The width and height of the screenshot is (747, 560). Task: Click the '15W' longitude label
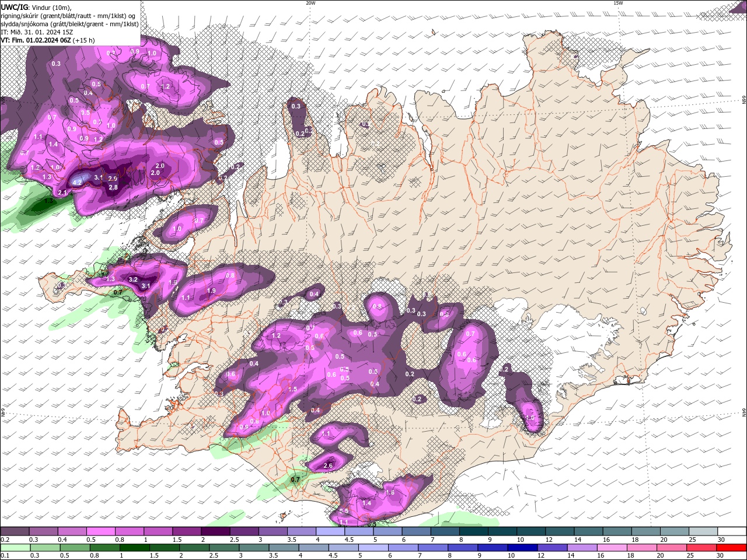click(618, 3)
